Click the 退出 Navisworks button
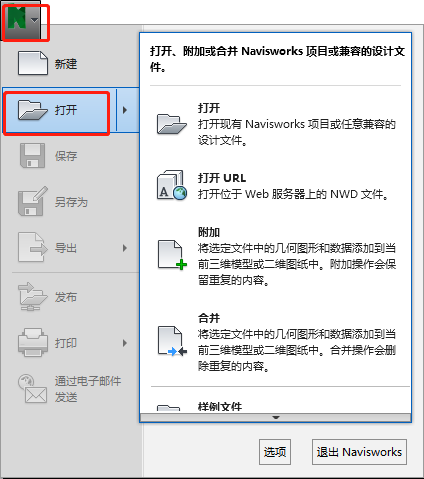424x479 pixels. point(359,452)
